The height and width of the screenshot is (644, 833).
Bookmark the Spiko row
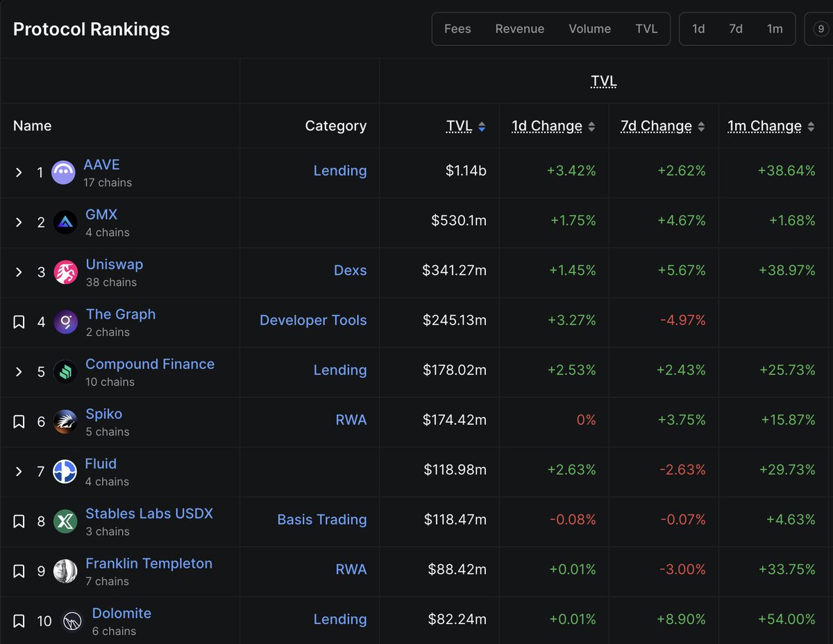pyautogui.click(x=19, y=422)
